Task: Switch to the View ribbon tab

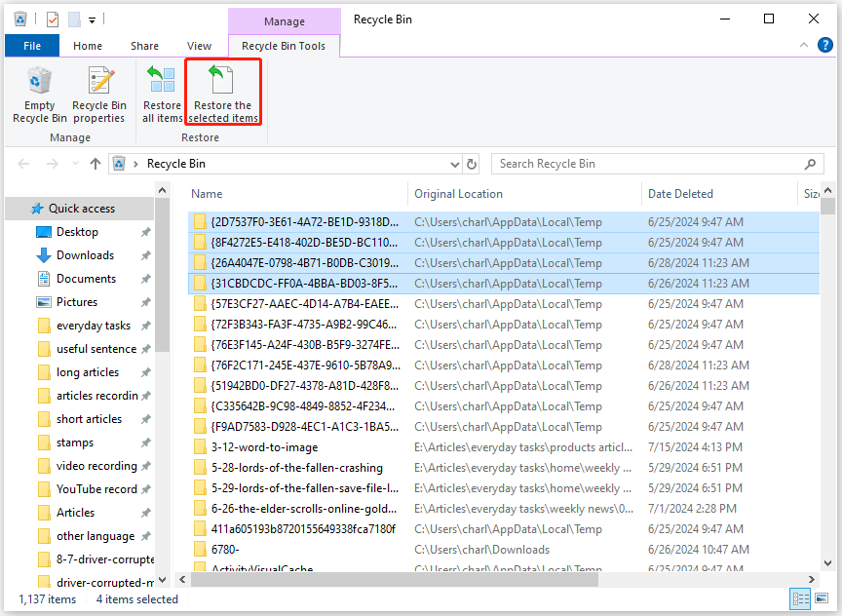Action: pyautogui.click(x=199, y=46)
